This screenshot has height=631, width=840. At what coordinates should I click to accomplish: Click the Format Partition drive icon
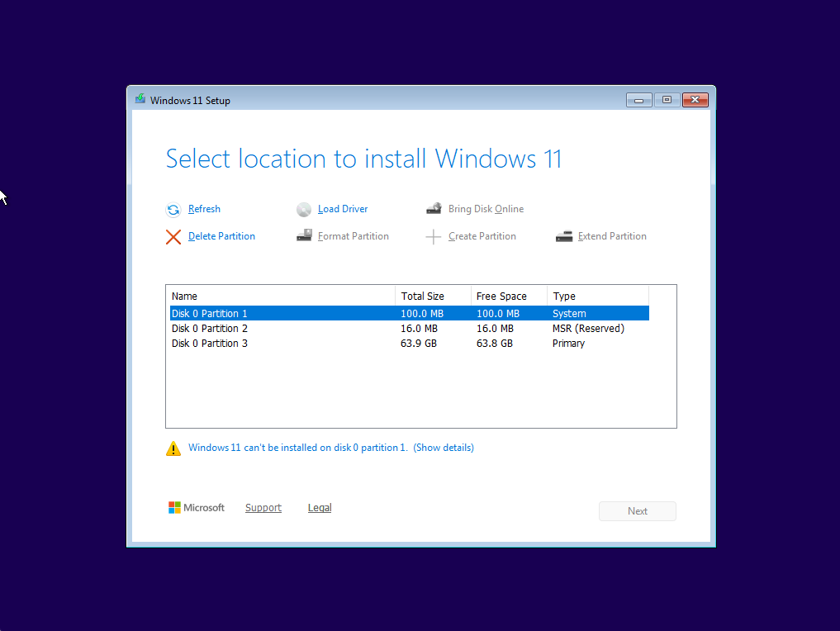point(304,235)
